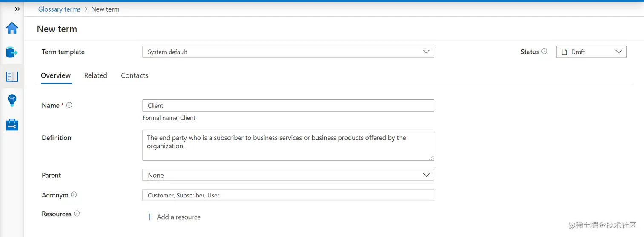644x237 pixels.
Task: Click the Resources info icon
Action: point(77,214)
